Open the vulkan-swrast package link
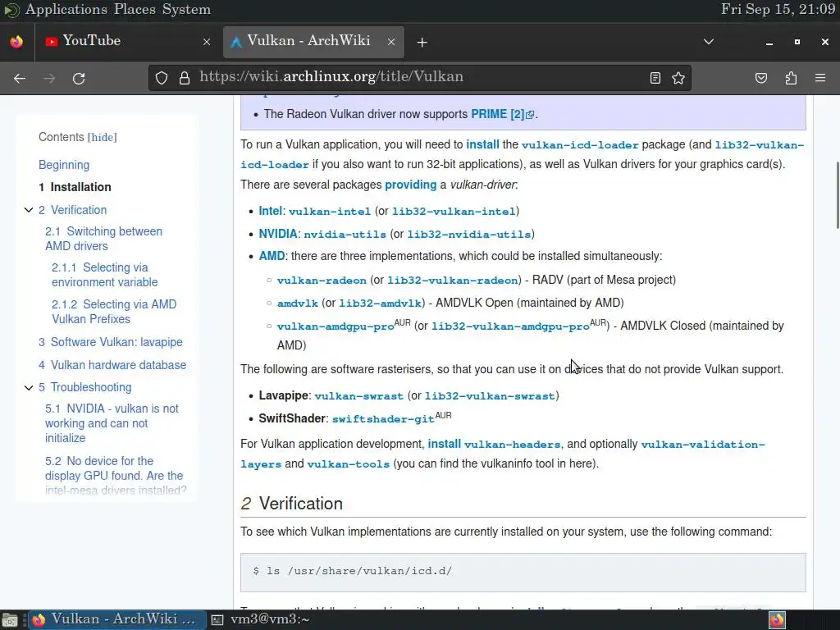Image resolution: width=840 pixels, height=630 pixels. pyautogui.click(x=359, y=396)
